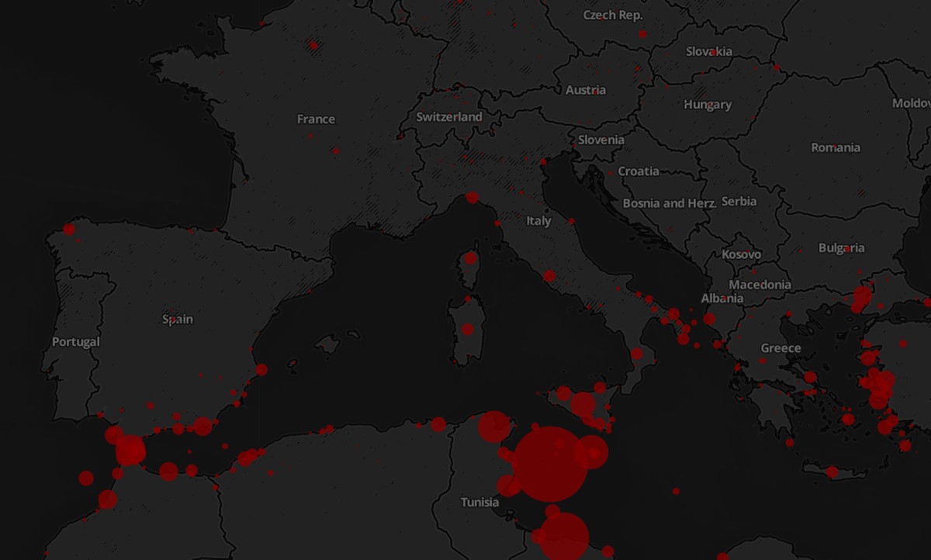Select the Tunisia label
Image resolution: width=931 pixels, height=560 pixels.
pos(480,503)
